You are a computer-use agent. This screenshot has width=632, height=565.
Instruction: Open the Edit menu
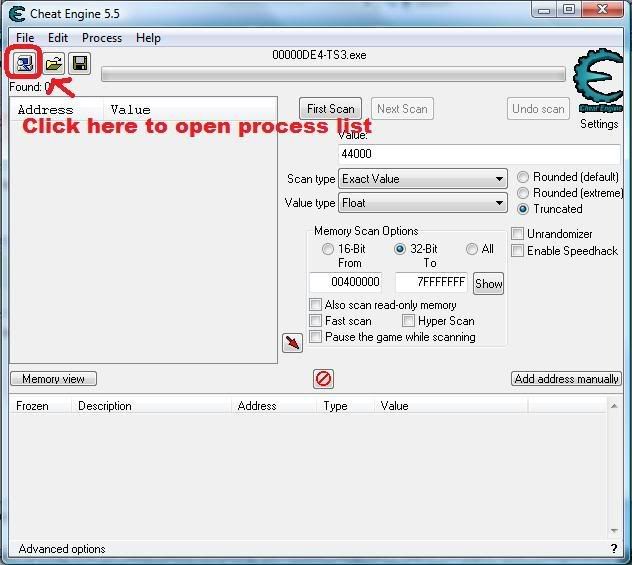pyautogui.click(x=58, y=38)
